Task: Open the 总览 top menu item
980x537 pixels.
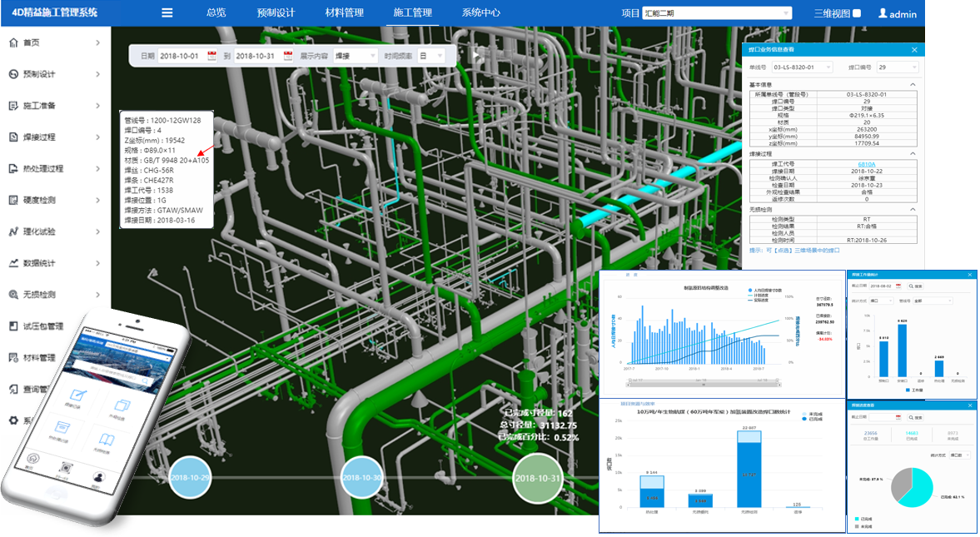Action: [x=216, y=12]
